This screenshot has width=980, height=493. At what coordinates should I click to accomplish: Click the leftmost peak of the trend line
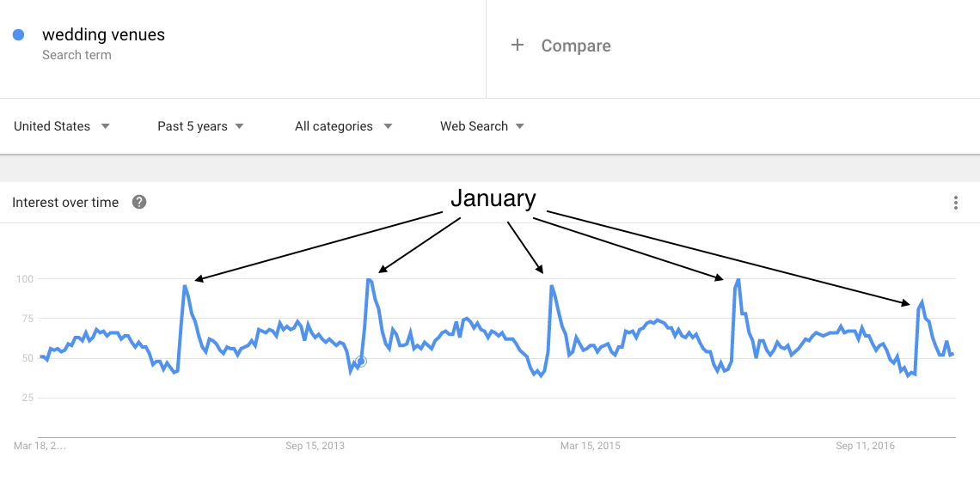(185, 287)
